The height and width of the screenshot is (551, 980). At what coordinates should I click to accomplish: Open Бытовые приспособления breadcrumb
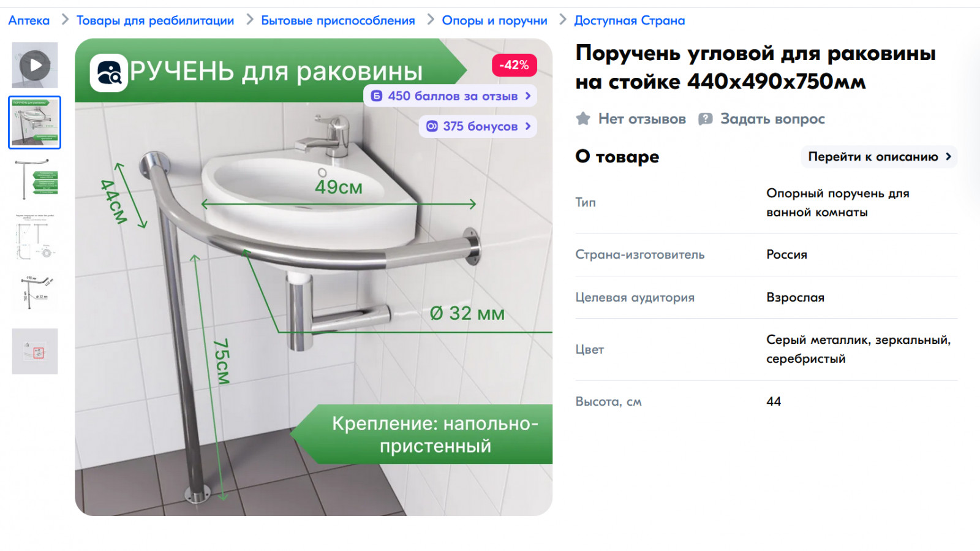click(x=338, y=20)
